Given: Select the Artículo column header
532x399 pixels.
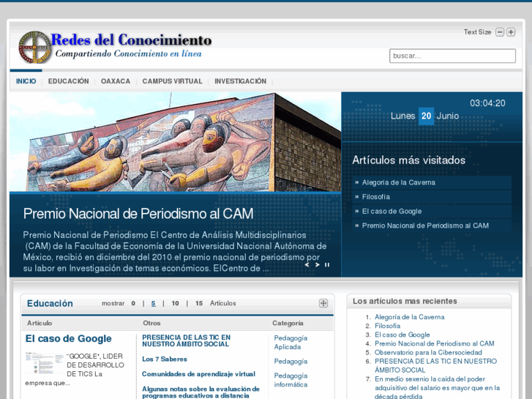Looking at the screenshot, I should tap(40, 323).
